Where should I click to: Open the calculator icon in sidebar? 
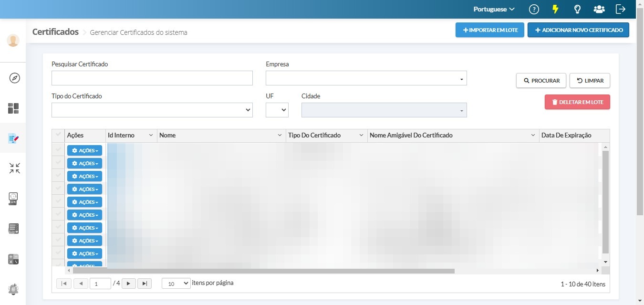(x=13, y=259)
